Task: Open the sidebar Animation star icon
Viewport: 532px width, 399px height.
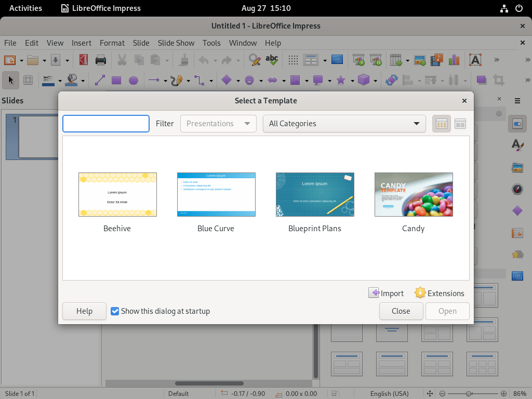Action: pyautogui.click(x=517, y=255)
